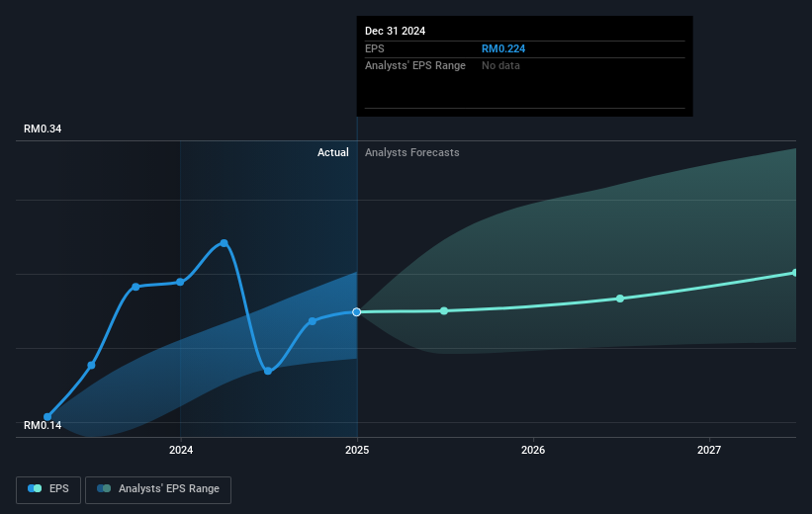Click the RM0.224 EPS value in tooltip
Screen dimensions: 812x514
[x=503, y=48]
